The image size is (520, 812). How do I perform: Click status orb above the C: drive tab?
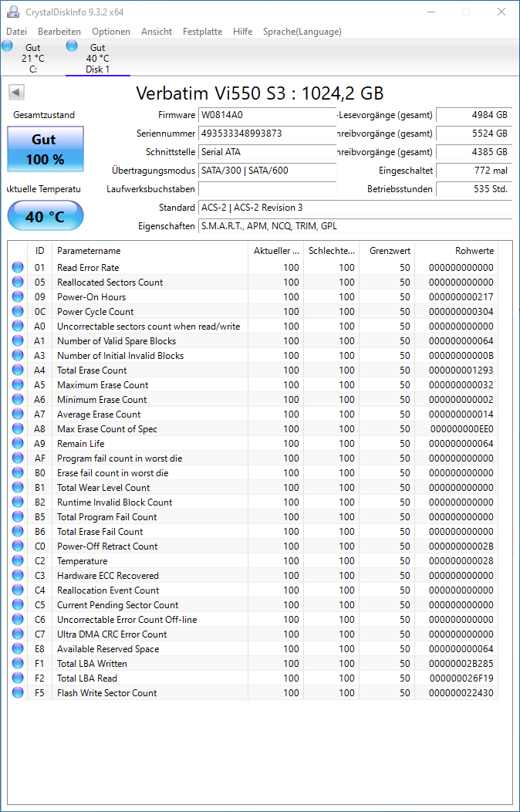click(x=7, y=46)
